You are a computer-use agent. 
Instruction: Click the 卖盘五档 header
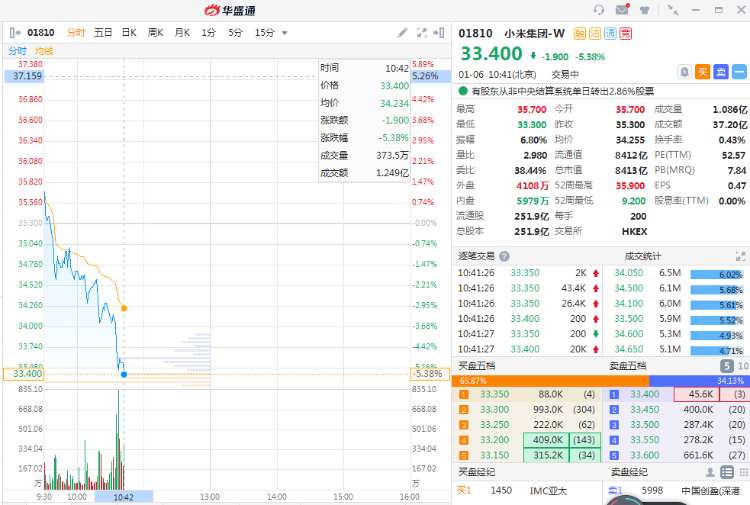pos(628,366)
